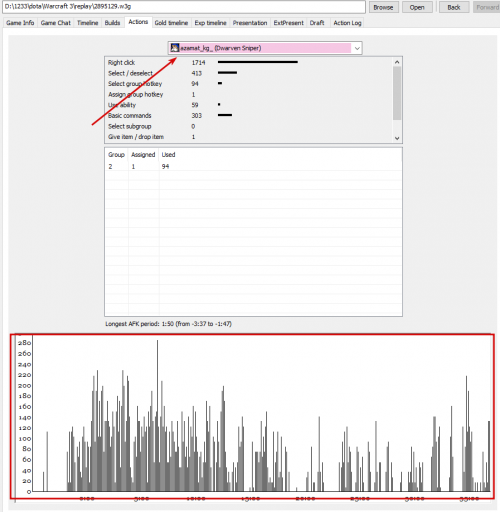Click the Used value 94 cell

165,166
